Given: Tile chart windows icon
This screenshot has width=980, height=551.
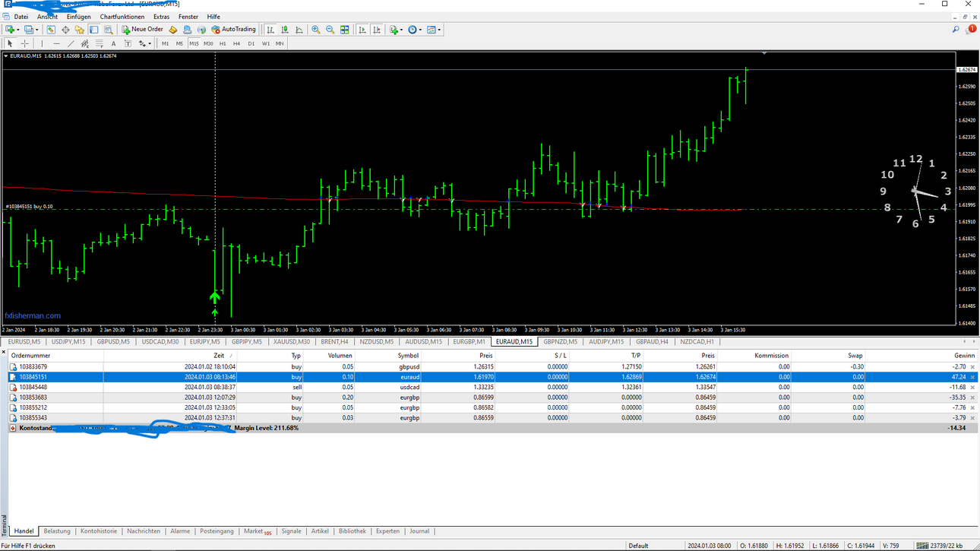Looking at the screenshot, I should click(345, 30).
